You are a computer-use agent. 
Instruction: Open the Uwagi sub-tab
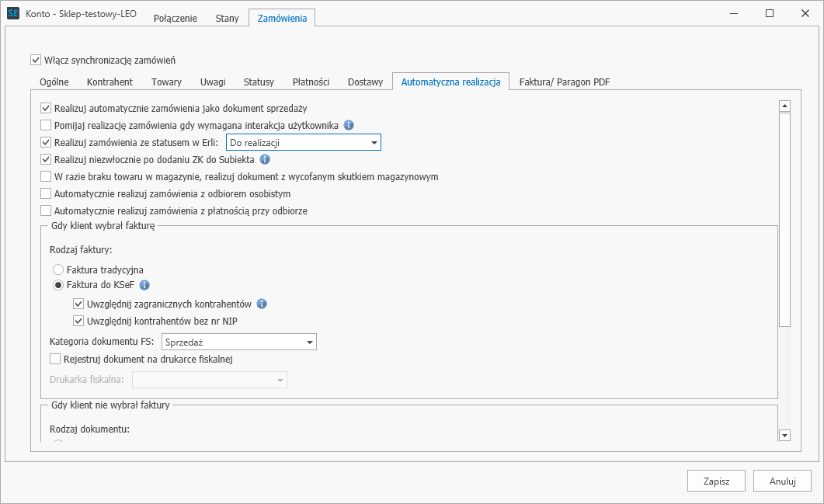pos(213,82)
